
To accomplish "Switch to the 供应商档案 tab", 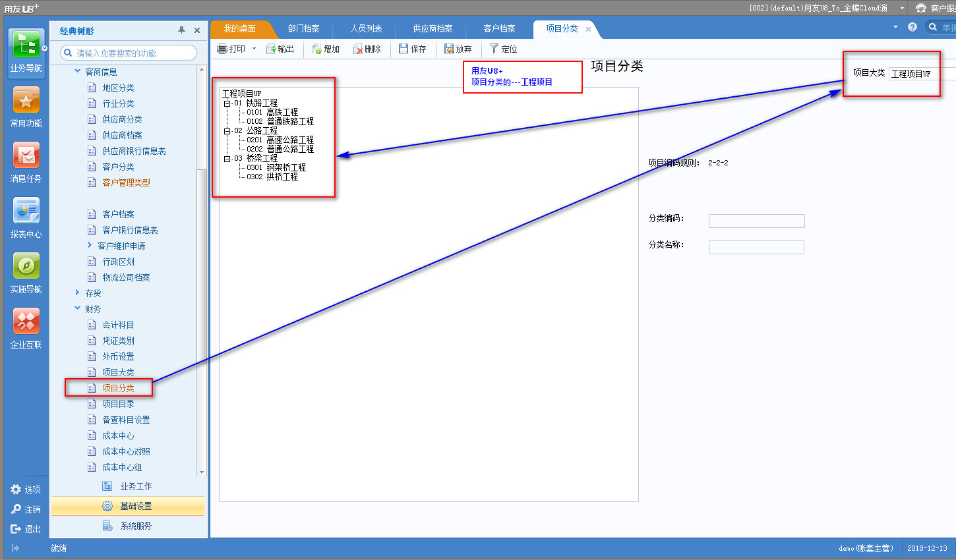I will click(433, 29).
